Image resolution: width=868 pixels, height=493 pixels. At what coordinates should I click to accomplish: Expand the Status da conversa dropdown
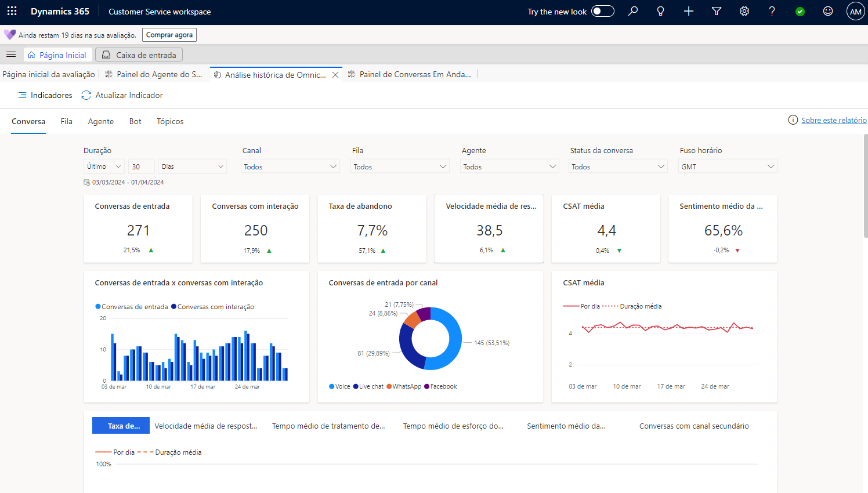pyautogui.click(x=618, y=166)
